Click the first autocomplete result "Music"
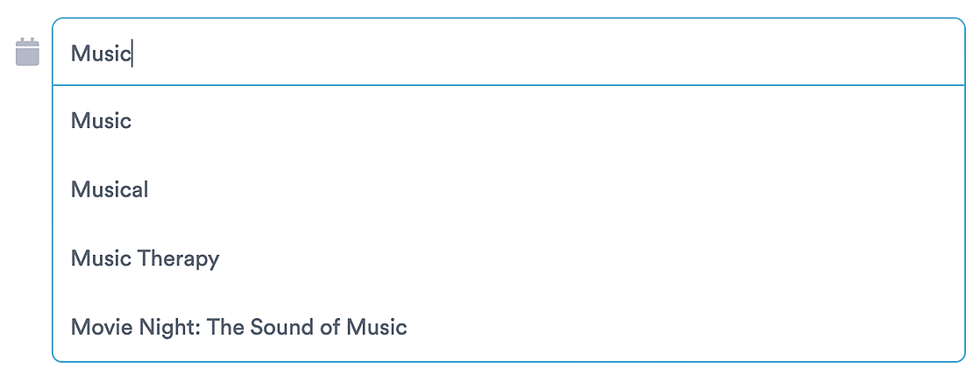 tap(101, 120)
